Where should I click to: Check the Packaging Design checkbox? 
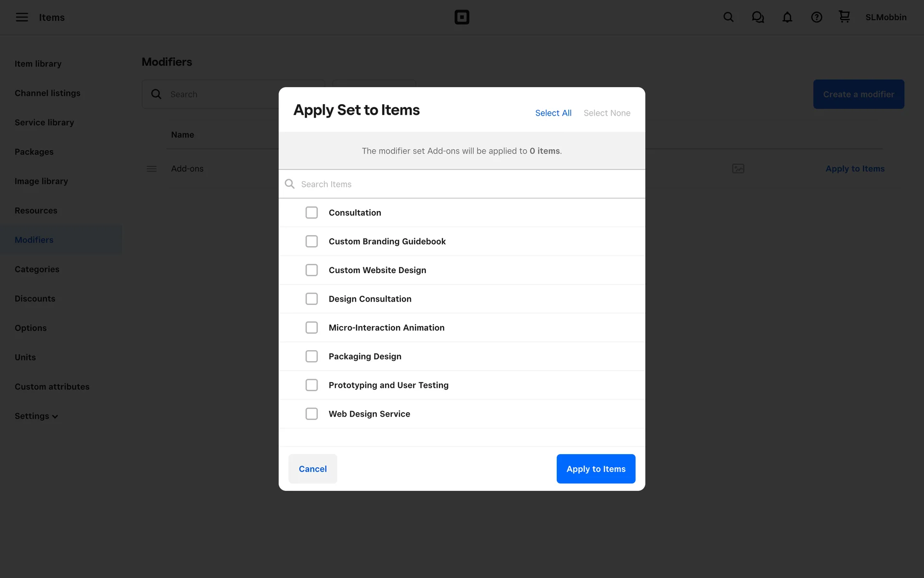pyautogui.click(x=311, y=356)
